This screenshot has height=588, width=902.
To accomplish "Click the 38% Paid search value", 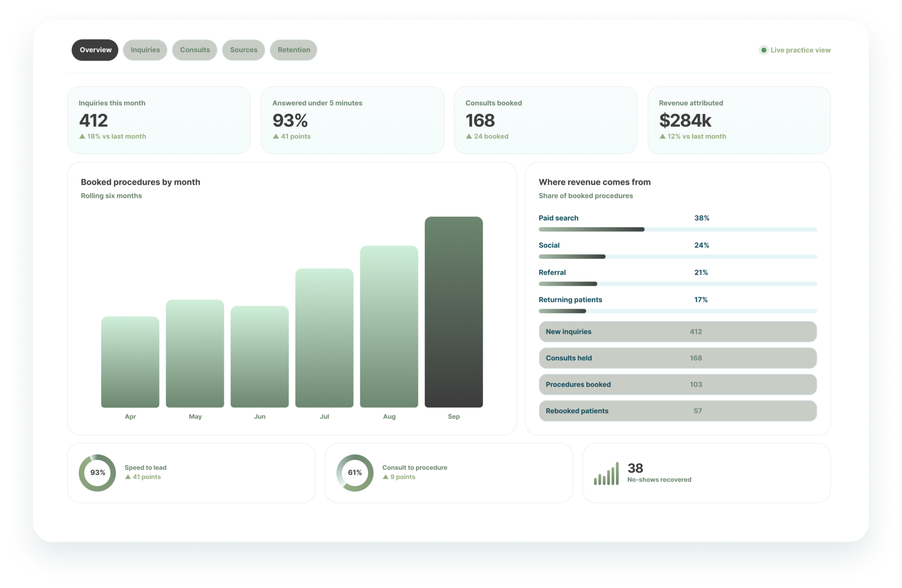I will tap(702, 218).
